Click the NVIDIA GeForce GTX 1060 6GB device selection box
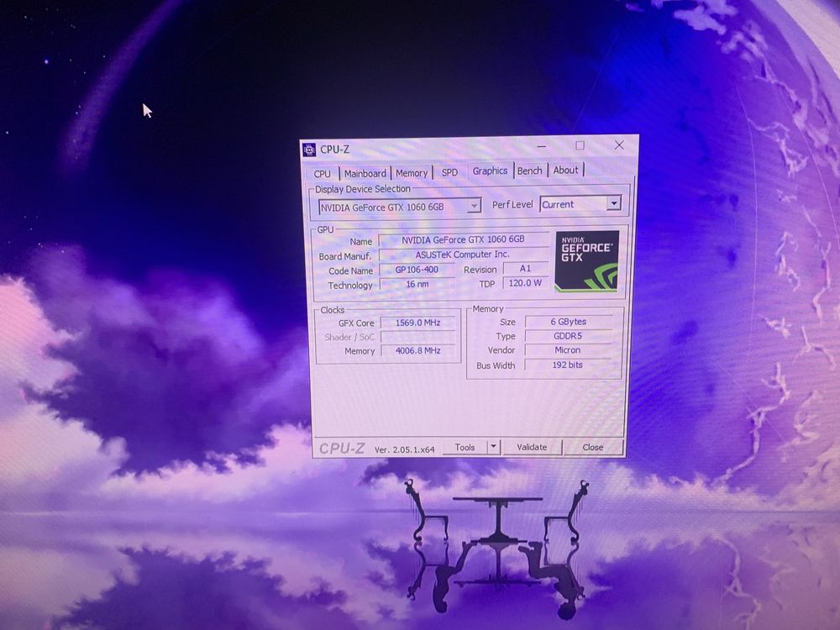 [x=399, y=207]
